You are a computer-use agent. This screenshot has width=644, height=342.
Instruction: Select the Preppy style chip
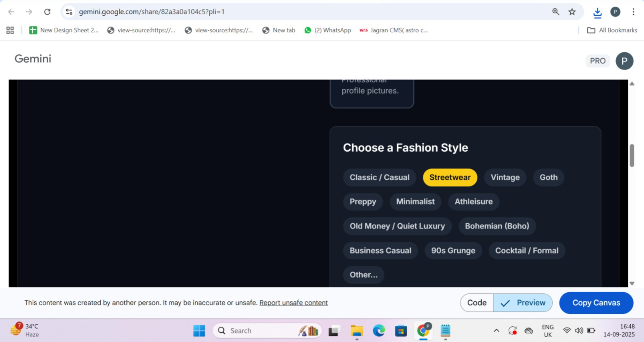[363, 202]
